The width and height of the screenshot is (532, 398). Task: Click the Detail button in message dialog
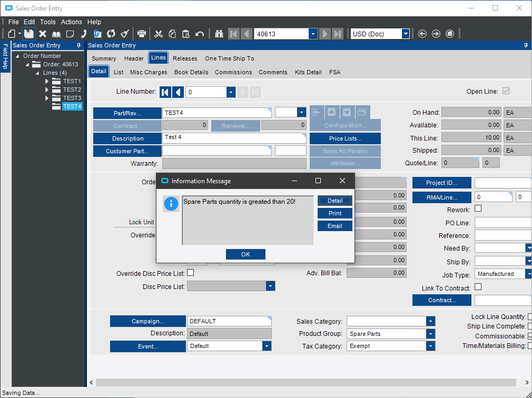click(x=335, y=201)
